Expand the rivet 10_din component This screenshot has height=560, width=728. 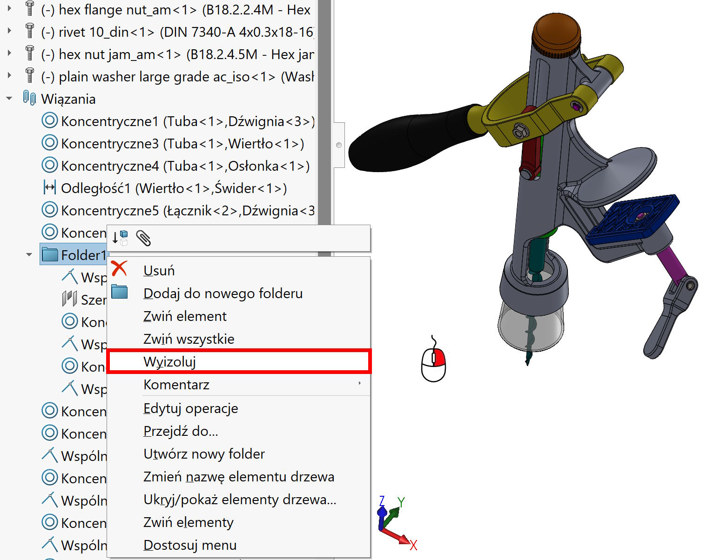[x=9, y=31]
